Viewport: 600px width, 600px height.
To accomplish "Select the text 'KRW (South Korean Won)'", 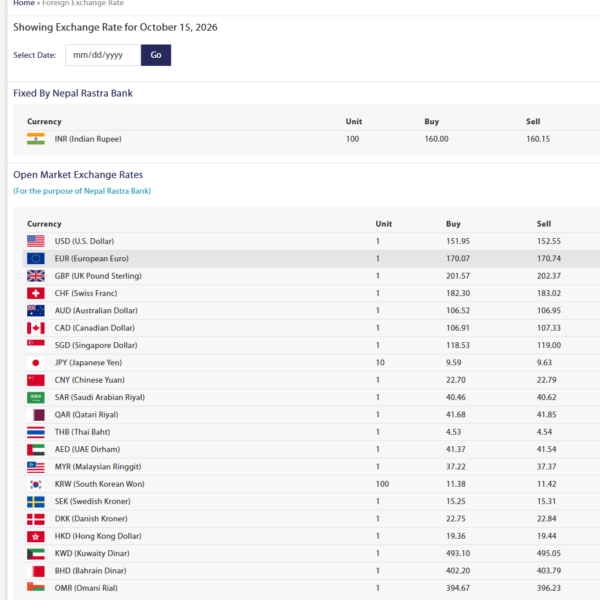I will [x=99, y=484].
